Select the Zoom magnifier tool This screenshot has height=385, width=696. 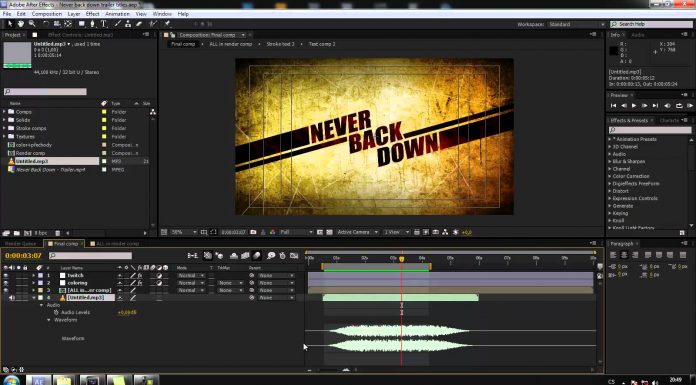point(32,24)
